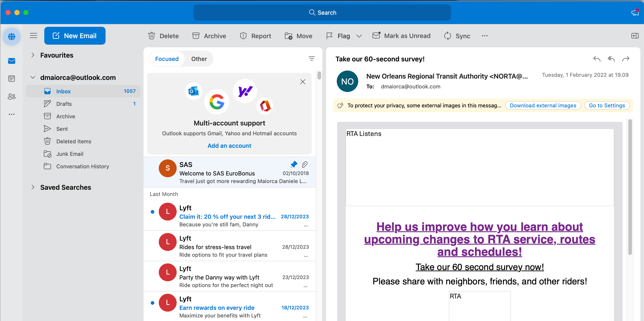Screen dimensions: 644x321
Task: Open the People view in the sidebar
Action: [x=11, y=97]
